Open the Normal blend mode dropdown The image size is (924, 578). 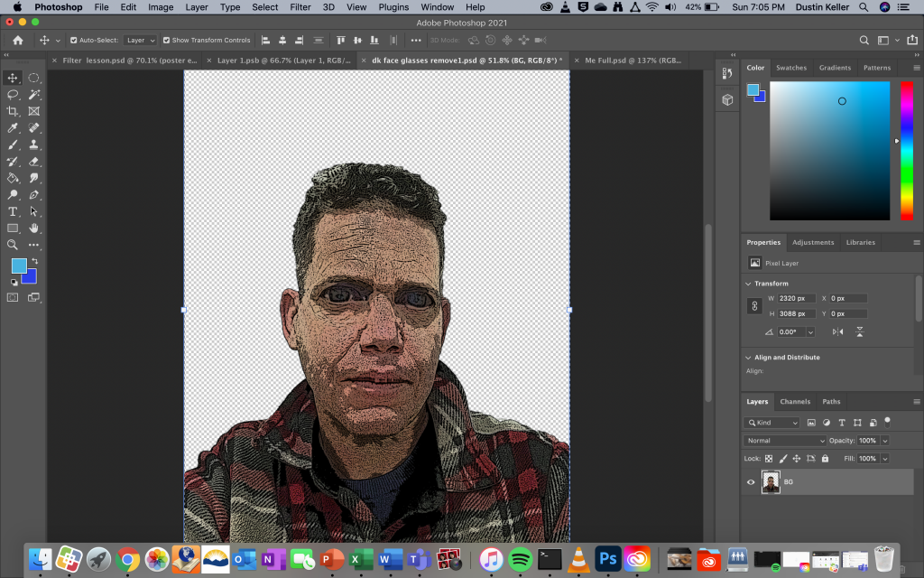pyautogui.click(x=783, y=441)
